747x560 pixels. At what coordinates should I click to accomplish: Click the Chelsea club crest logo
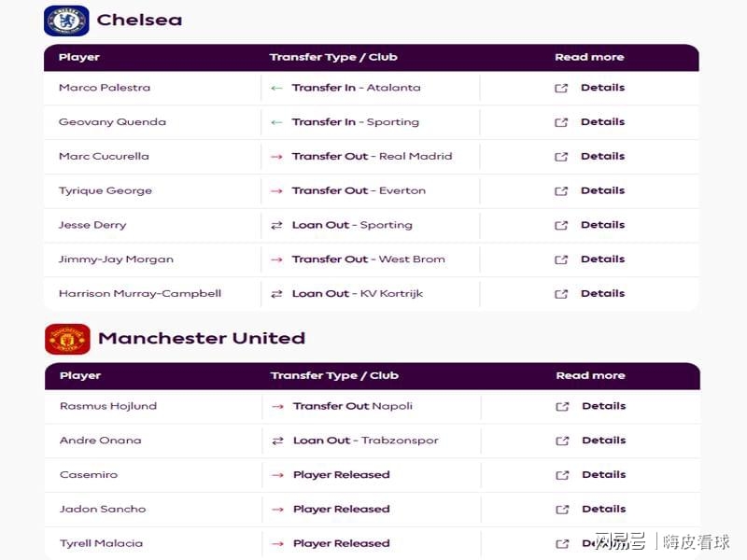point(66,21)
